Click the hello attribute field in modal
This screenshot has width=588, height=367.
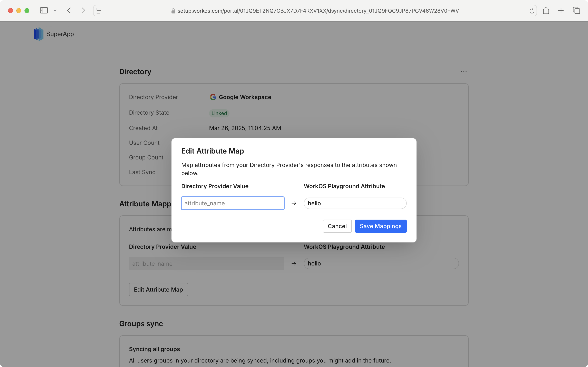(355, 203)
